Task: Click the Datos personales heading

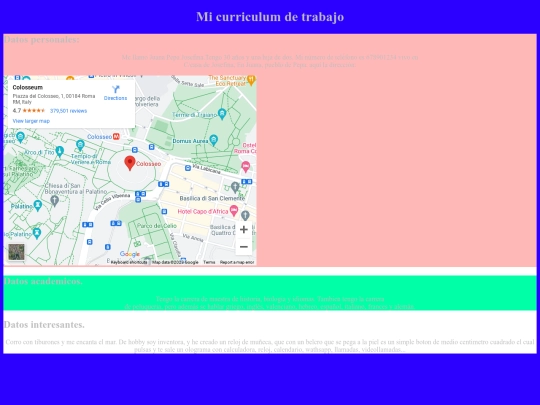Action: [x=42, y=40]
